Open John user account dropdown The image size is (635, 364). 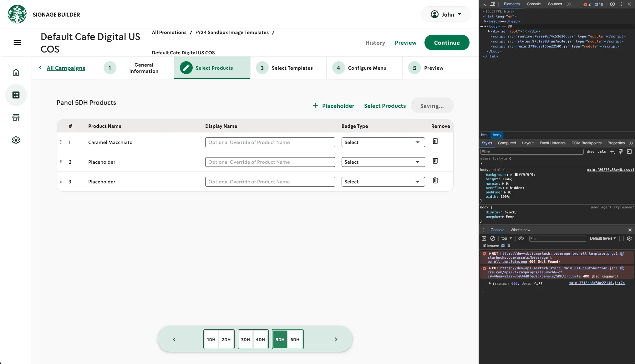point(446,14)
